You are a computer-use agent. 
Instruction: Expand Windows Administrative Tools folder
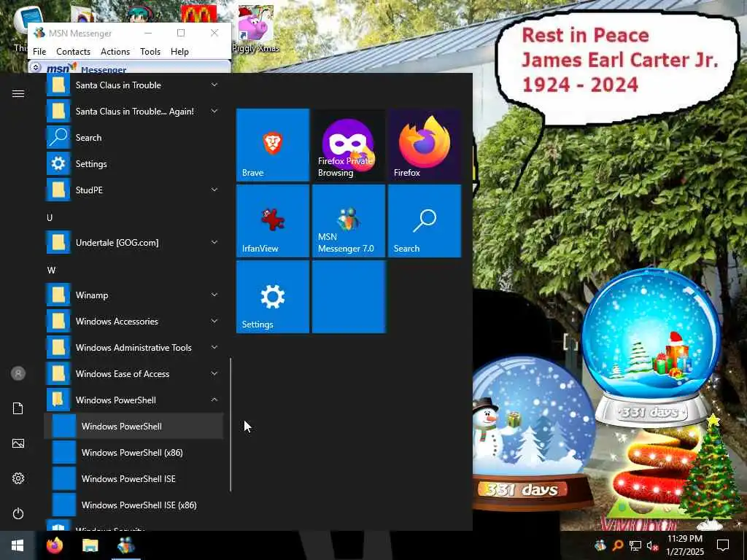(x=134, y=348)
